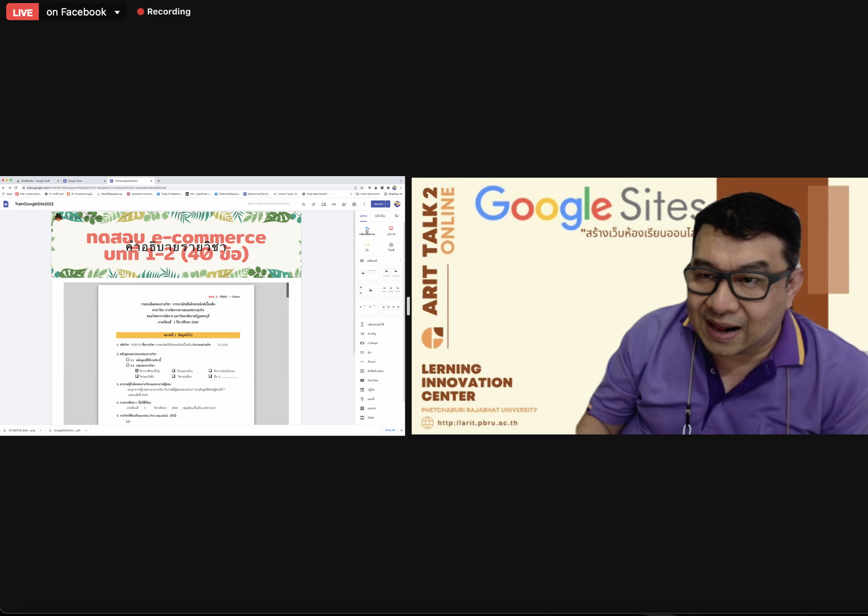Choose the four-image-row layout thumbnail

[391, 307]
